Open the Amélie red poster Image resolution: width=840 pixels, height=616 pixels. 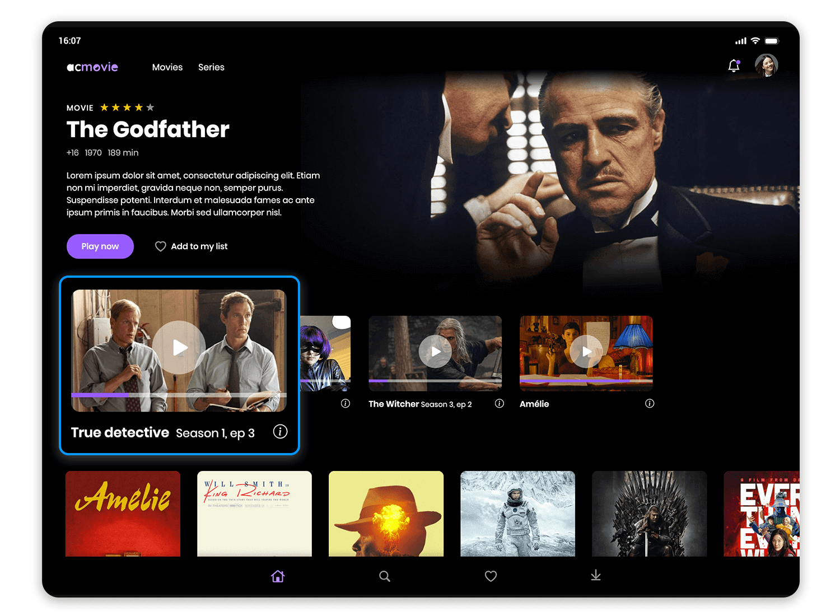click(123, 514)
